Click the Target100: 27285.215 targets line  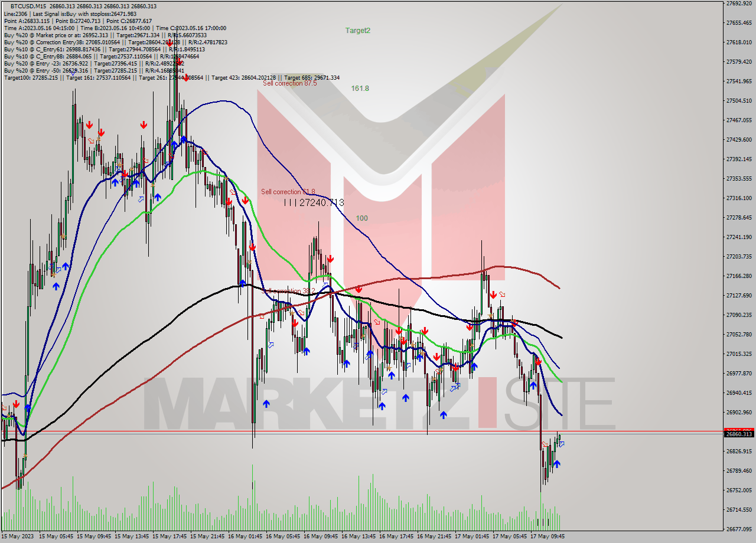pos(172,77)
